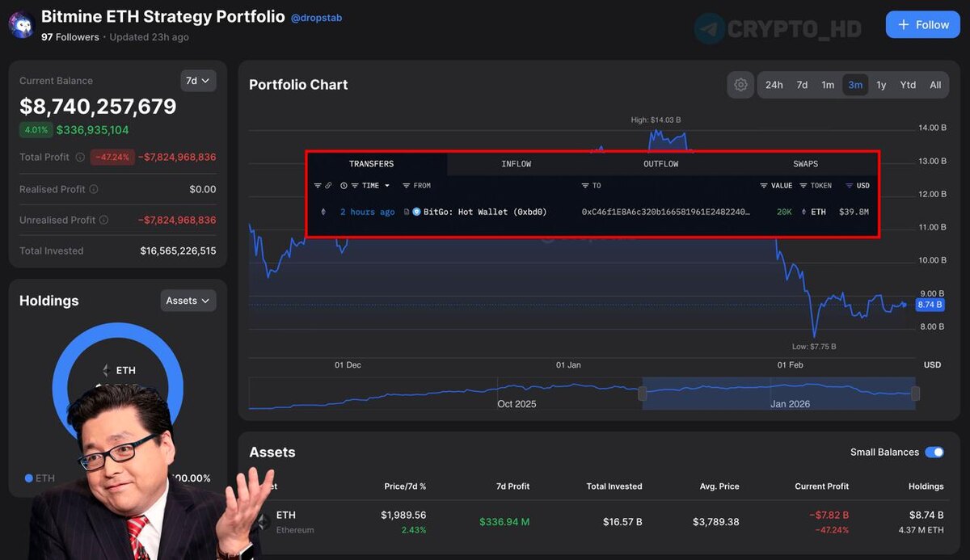The height and width of the screenshot is (560, 970).
Task: Click the chain link icon in transfers header
Action: 328,186
